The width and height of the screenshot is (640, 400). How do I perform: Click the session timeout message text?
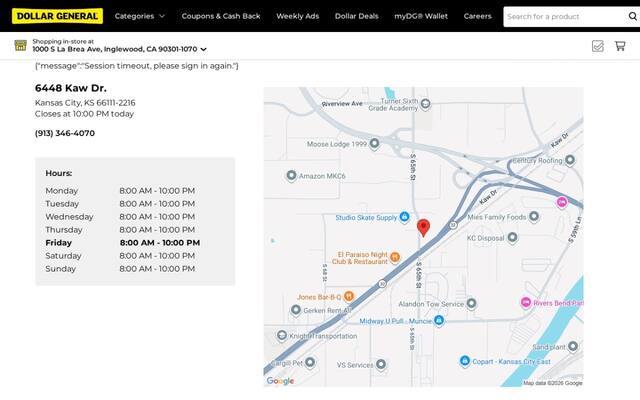tap(137, 66)
